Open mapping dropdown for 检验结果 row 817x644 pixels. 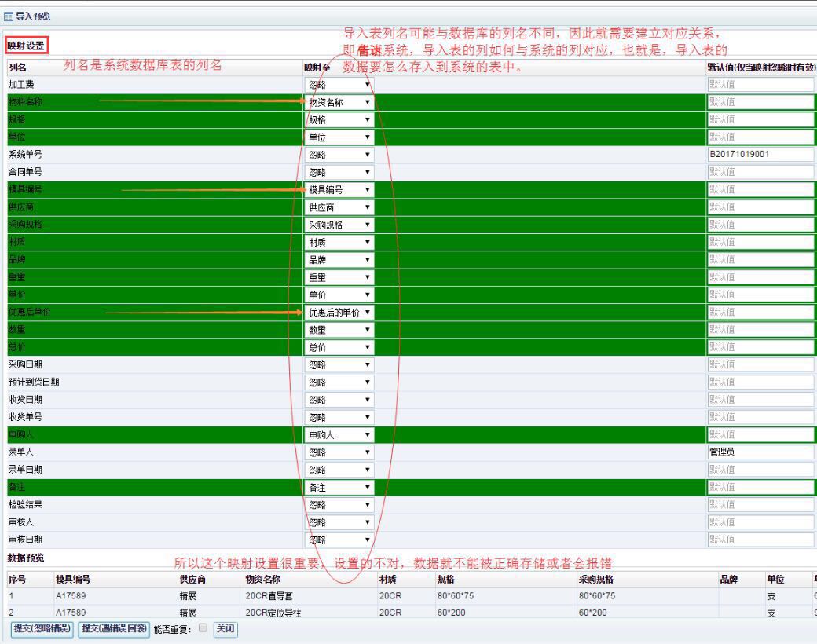click(339, 505)
